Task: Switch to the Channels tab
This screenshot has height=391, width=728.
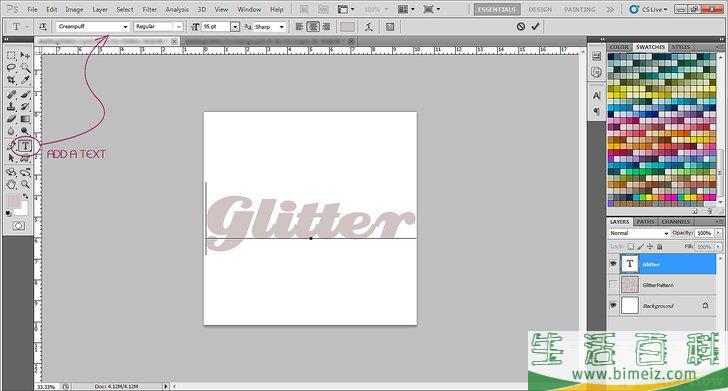Action: pyautogui.click(x=676, y=222)
